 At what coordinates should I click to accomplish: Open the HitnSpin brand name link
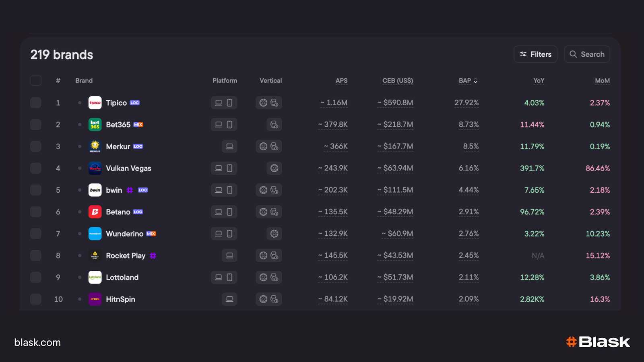click(120, 299)
